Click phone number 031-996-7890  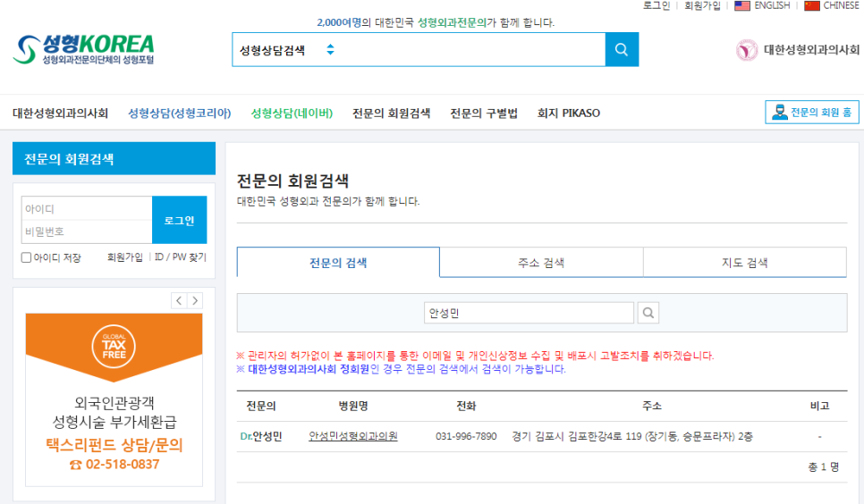click(466, 436)
